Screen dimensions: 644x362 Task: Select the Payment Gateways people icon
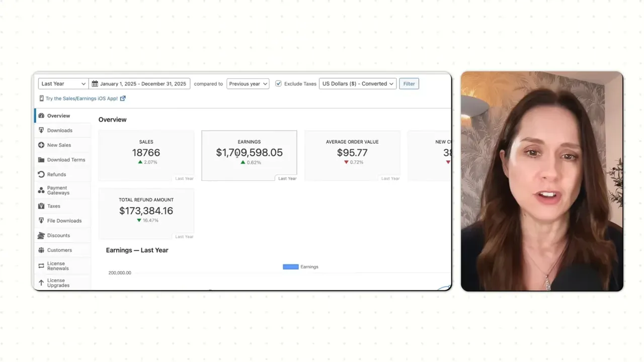41,190
